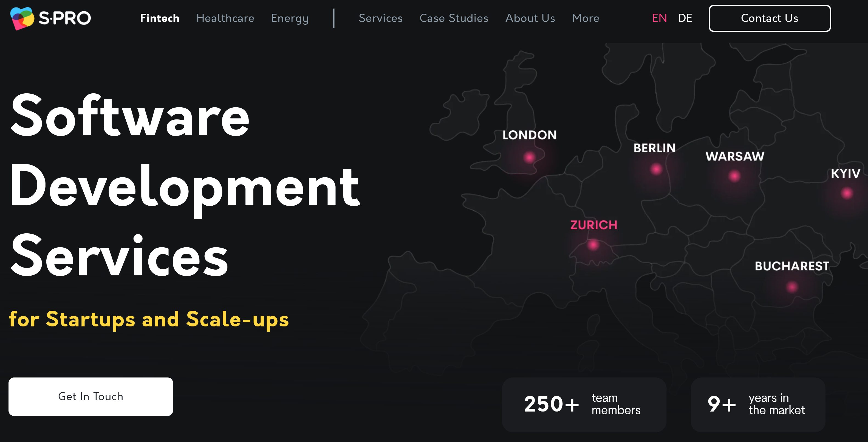Select the Warsaw map marker dot
868x442 pixels.
tap(734, 176)
